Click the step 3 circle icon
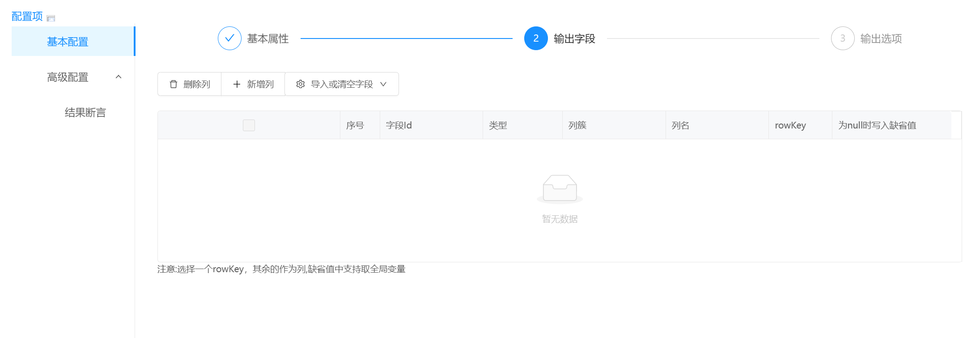 (843, 39)
